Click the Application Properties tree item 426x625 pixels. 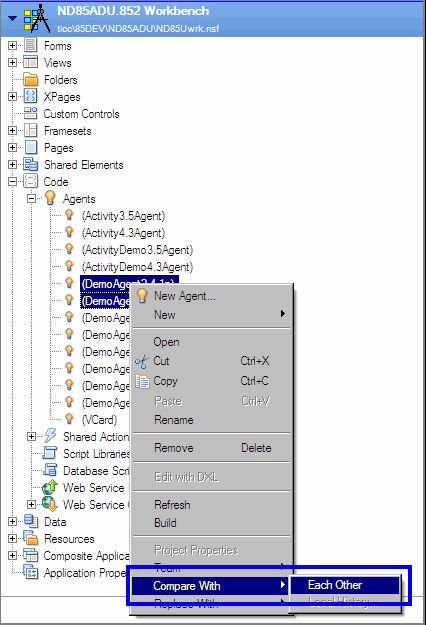point(85,573)
